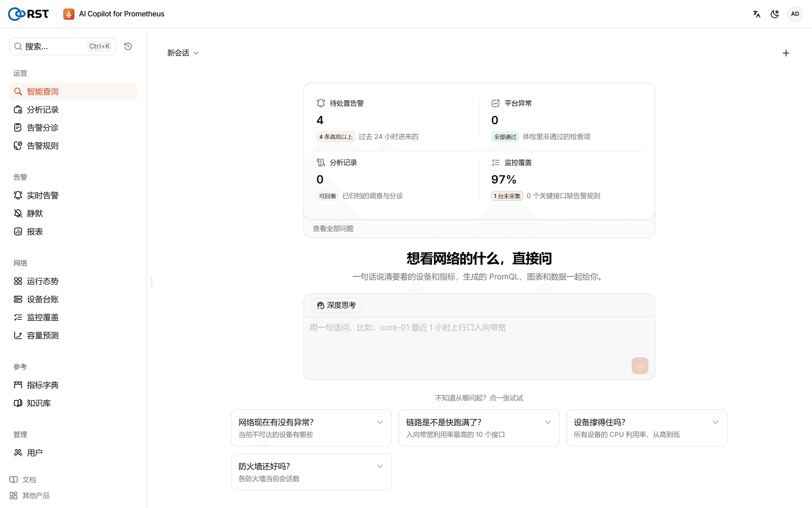Click the AI Copilot for Prometheus app icon
The image size is (812, 508).
[x=69, y=14]
